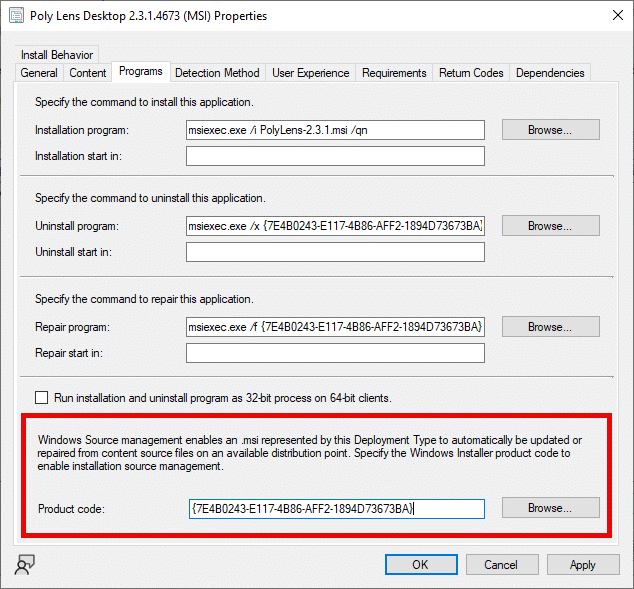Viewport: 634px width, 589px height.
Task: Click the feedback person icon at bottom-left
Action: pyautogui.click(x=22, y=565)
